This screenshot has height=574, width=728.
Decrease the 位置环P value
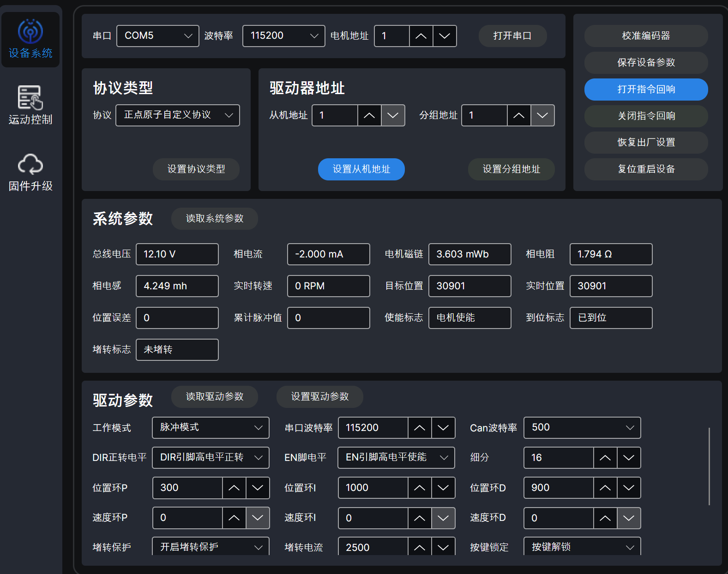(x=258, y=488)
